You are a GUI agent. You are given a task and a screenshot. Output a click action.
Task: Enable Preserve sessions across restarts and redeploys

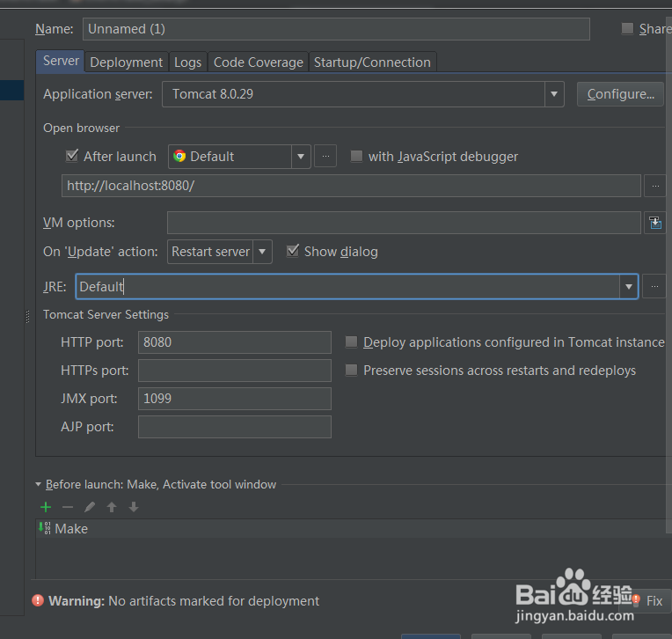[352, 370]
